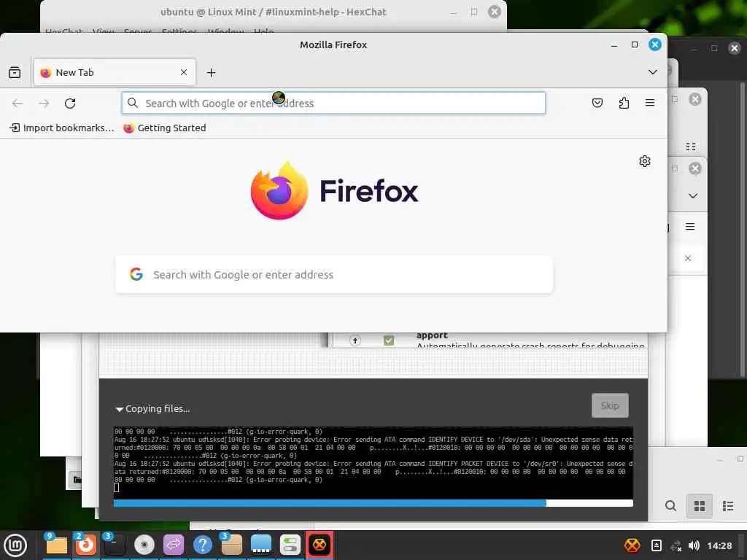Switch to HexChat highlighted taskbar button
This screenshot has height=560, width=747.
(320, 545)
